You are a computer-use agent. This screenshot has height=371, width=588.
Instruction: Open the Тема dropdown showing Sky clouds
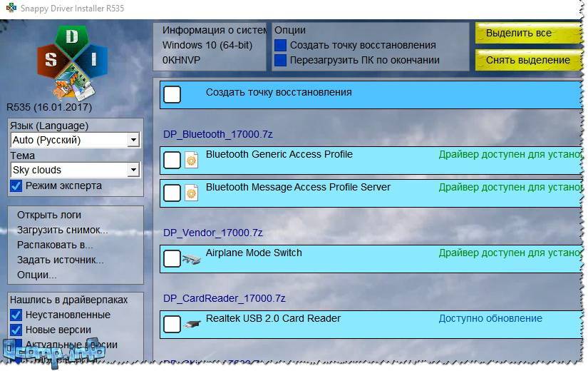click(x=76, y=170)
